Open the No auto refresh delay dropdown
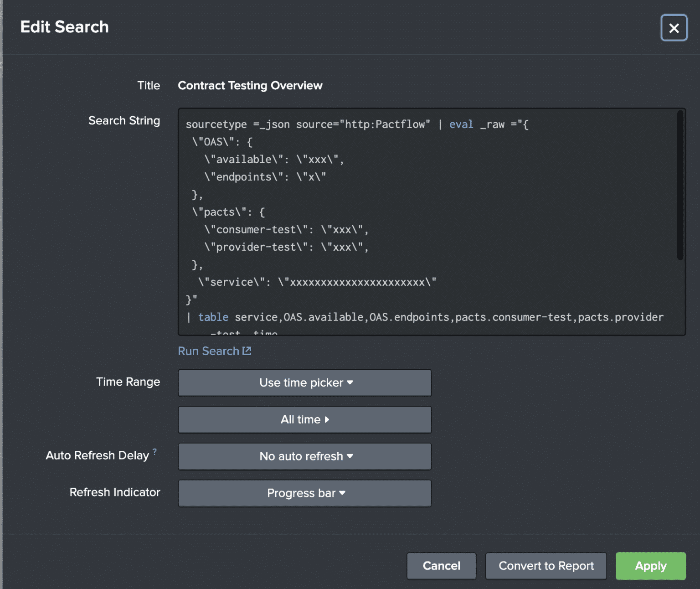Viewport: 700px width, 589px height. pyautogui.click(x=304, y=456)
